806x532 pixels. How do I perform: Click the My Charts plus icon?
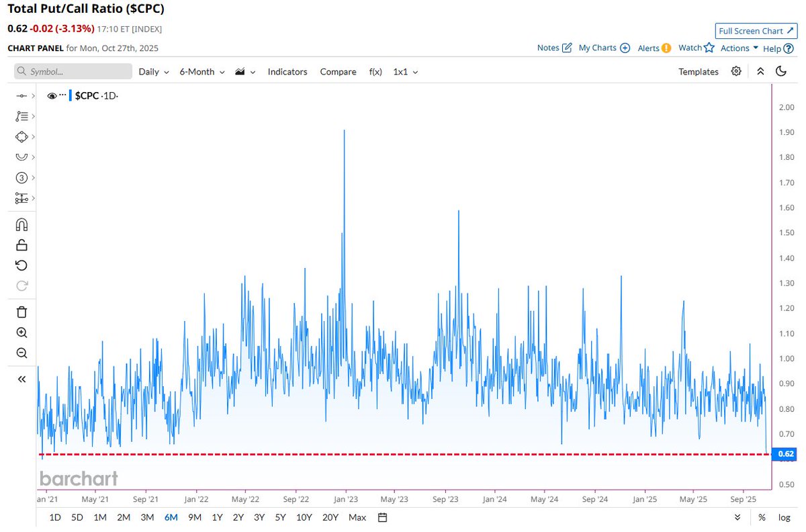click(x=625, y=48)
